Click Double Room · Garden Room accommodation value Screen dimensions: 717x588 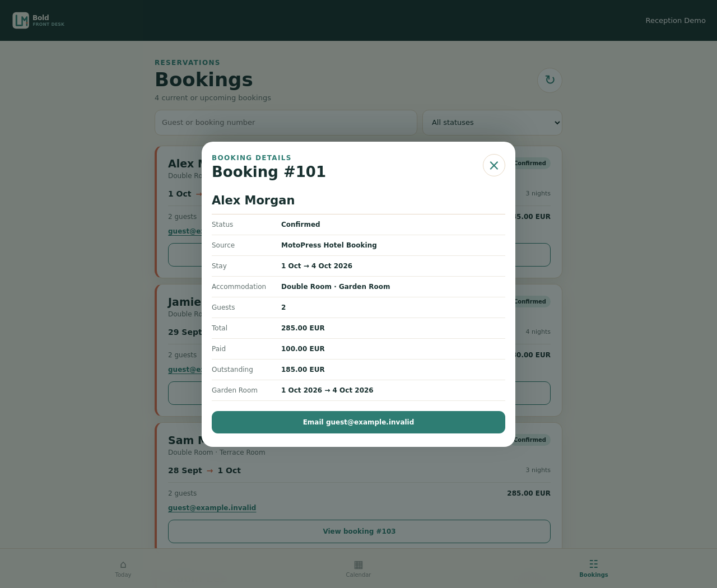pyautogui.click(x=336, y=287)
